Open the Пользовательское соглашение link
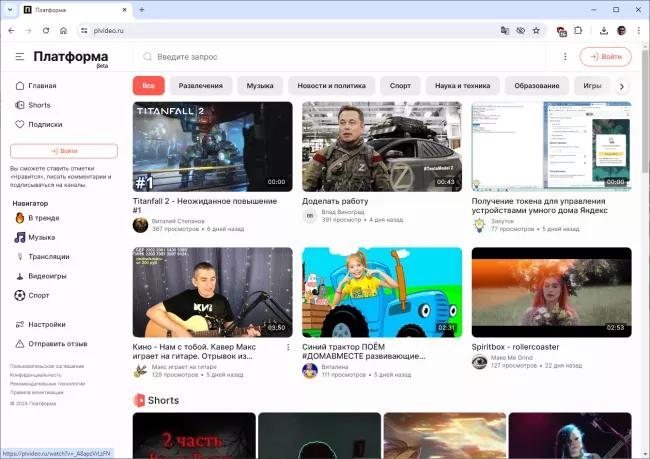This screenshot has height=459, width=650. tap(46, 366)
